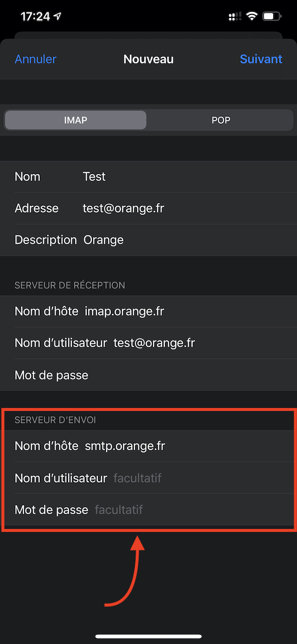297x644 pixels.
Task: Tap the Wi-Fi status icon
Action: click(252, 16)
